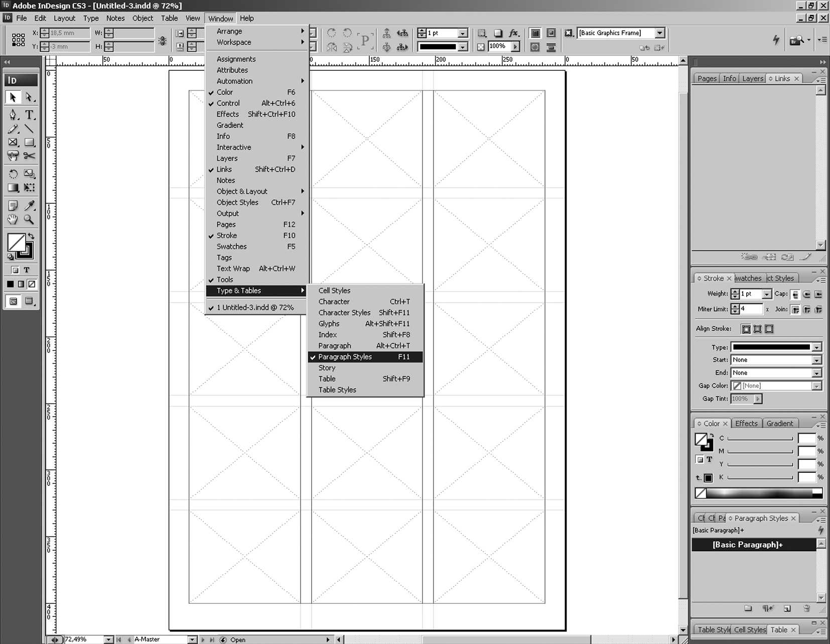
Task: Select the Pencil tool
Action: click(x=13, y=128)
